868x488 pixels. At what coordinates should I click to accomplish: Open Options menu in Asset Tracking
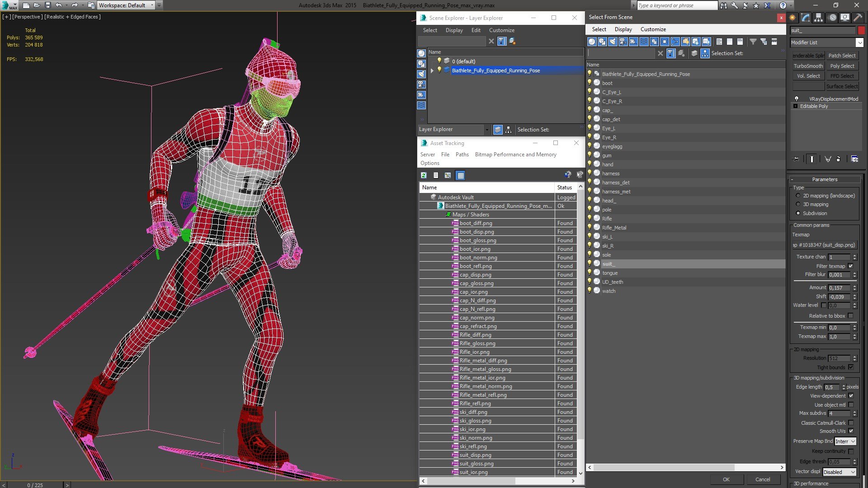(x=429, y=163)
